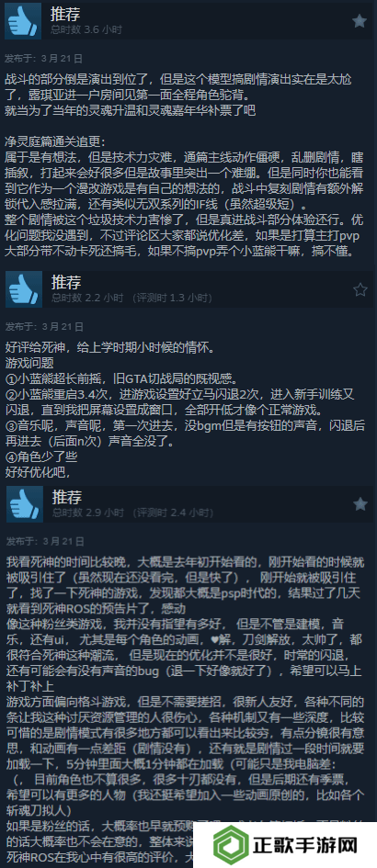Open 推荐 title of the 2.2 小时 review

tap(66, 283)
